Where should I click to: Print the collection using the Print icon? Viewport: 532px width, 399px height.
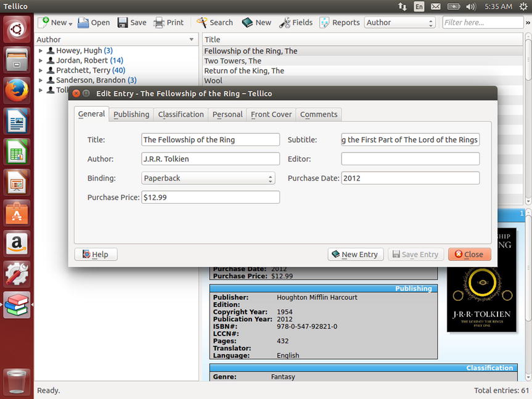point(159,22)
